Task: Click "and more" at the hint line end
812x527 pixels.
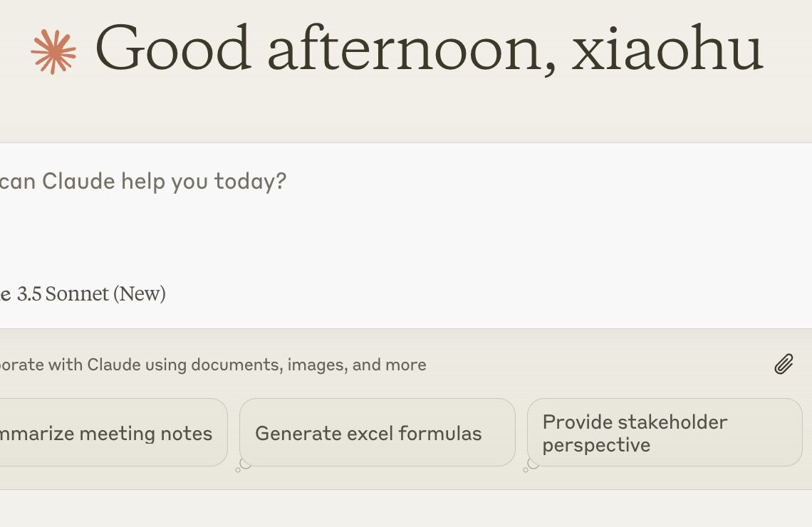Action: [389, 365]
